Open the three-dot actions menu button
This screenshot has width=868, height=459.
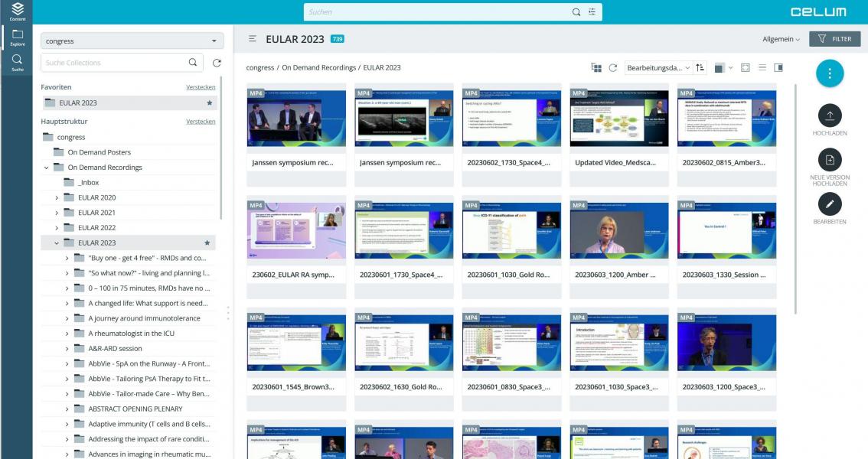click(829, 73)
